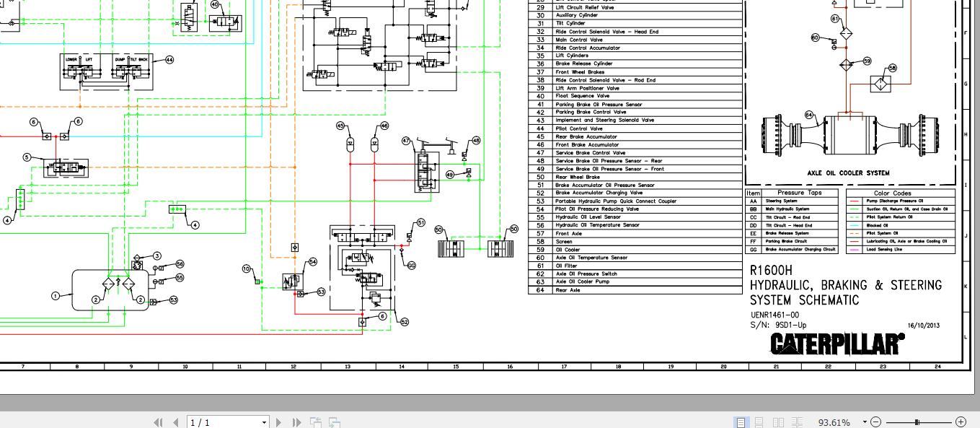Zoom in using the plus icon

[x=961, y=422]
